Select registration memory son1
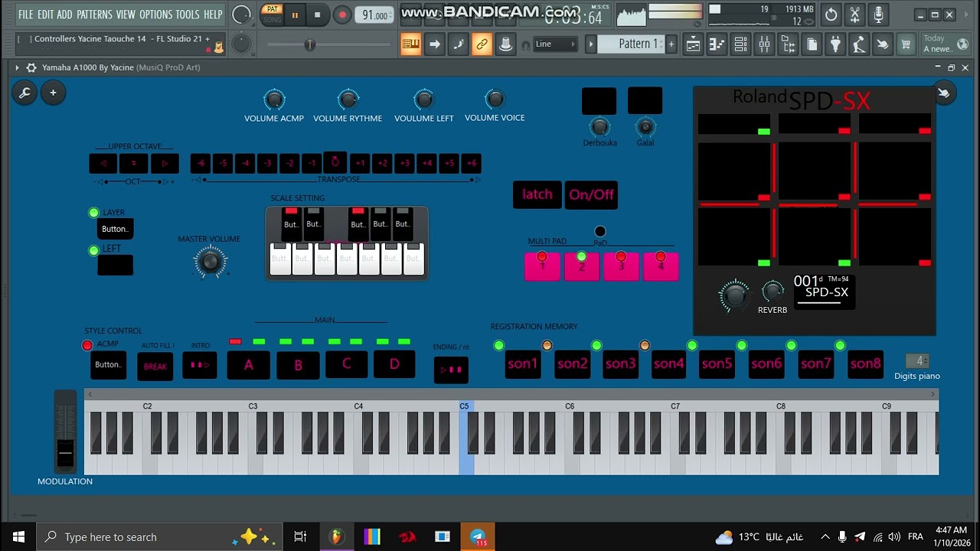The image size is (980, 551). pyautogui.click(x=523, y=364)
